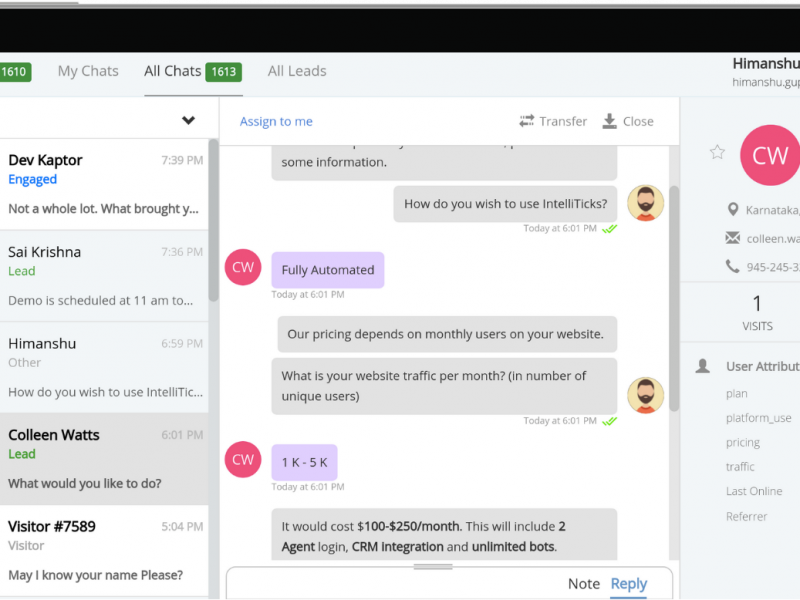Expand the chat list filter chevron
The image size is (800, 600).
[188, 121]
